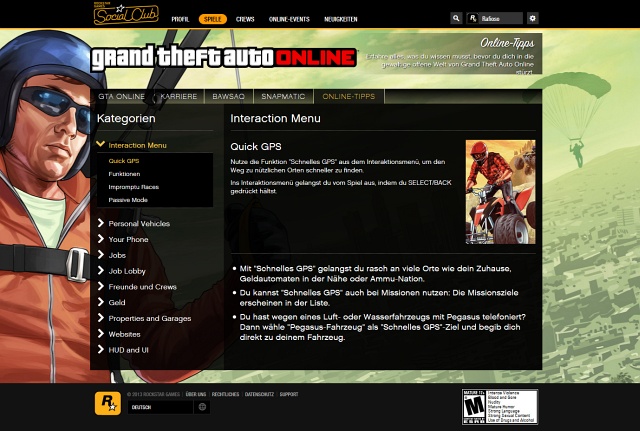
Task: Expand the Job Lobby category chevron
Action: point(100,270)
